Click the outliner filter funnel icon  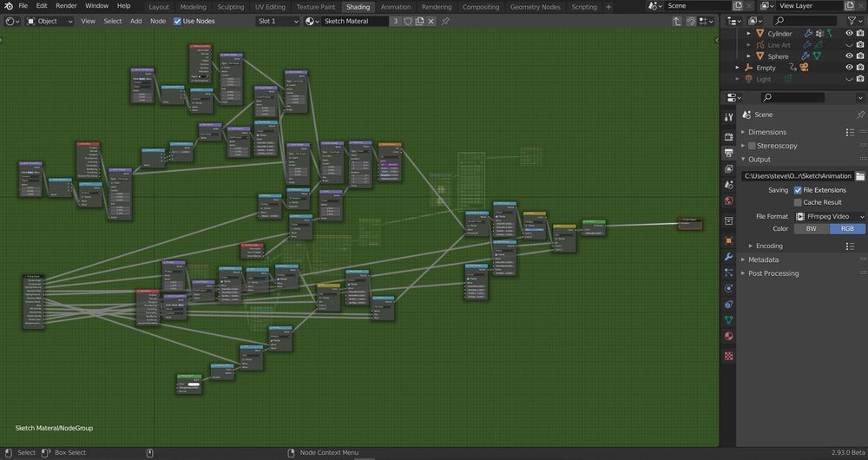click(852, 20)
